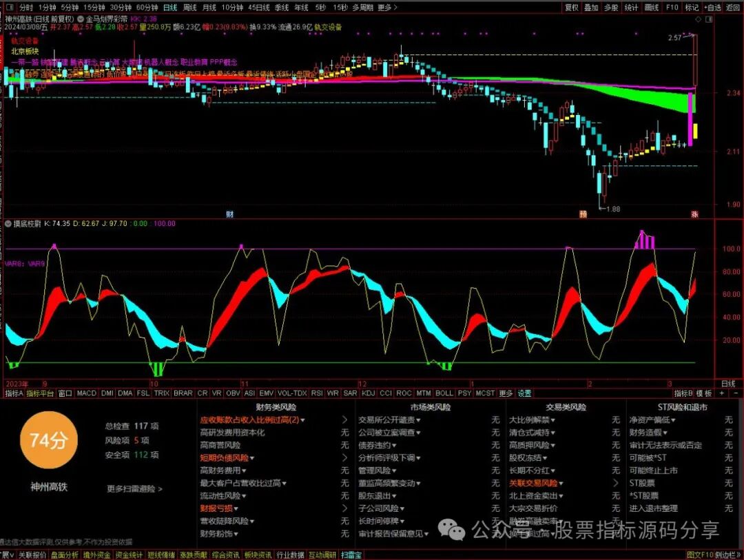Select the 日线 daily period

point(170,7)
